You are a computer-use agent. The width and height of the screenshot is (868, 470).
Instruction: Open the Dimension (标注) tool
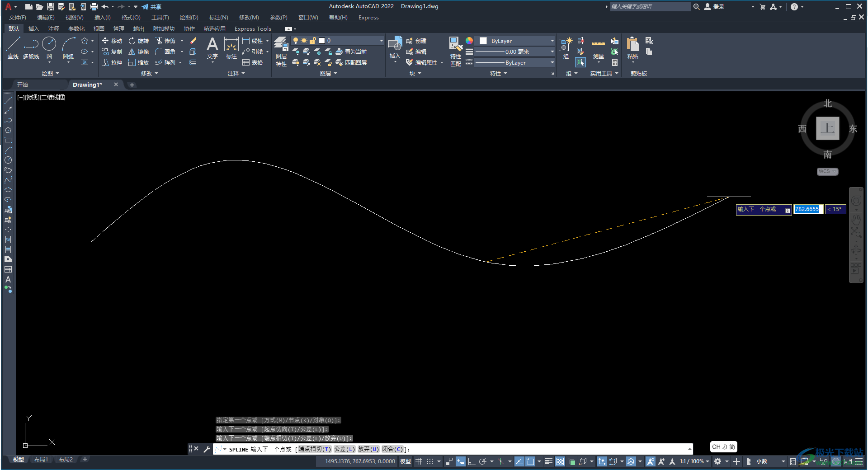[x=231, y=48]
